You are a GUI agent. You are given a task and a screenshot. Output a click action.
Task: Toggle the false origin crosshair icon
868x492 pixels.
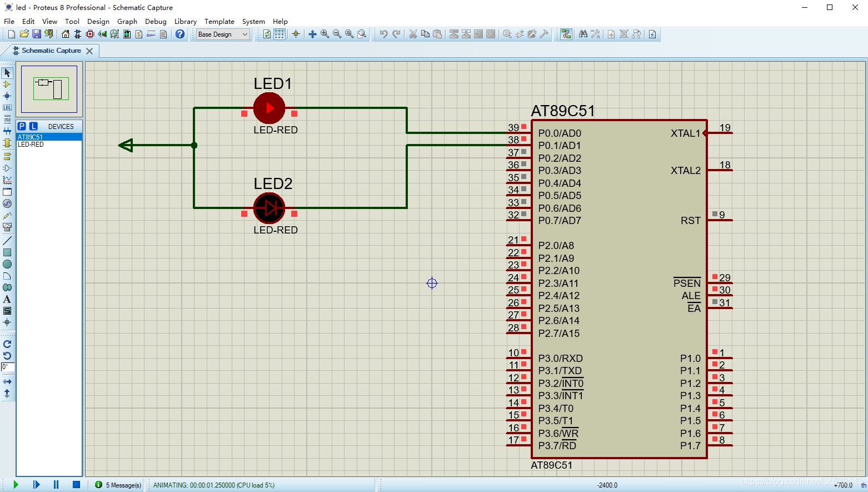point(296,34)
